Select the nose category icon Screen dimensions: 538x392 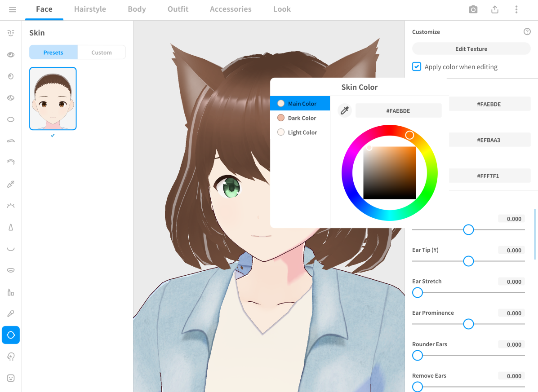11,228
